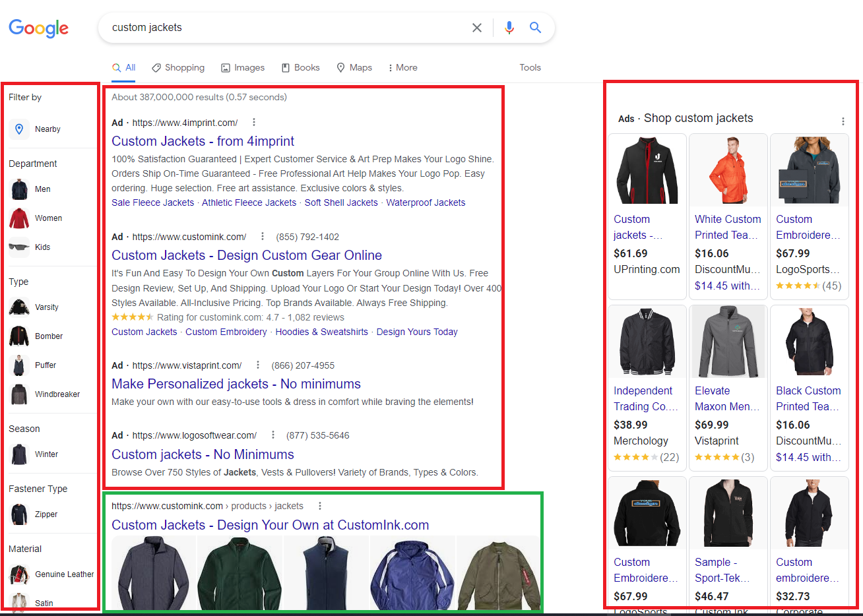The image size is (863, 616).
Task: Select the Winter season filter
Action: coord(34,454)
